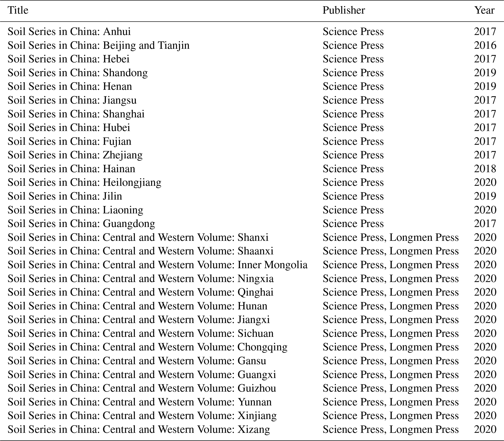Click the publisher cell in Xizang row
This screenshot has width=504, height=441.
(390, 430)
